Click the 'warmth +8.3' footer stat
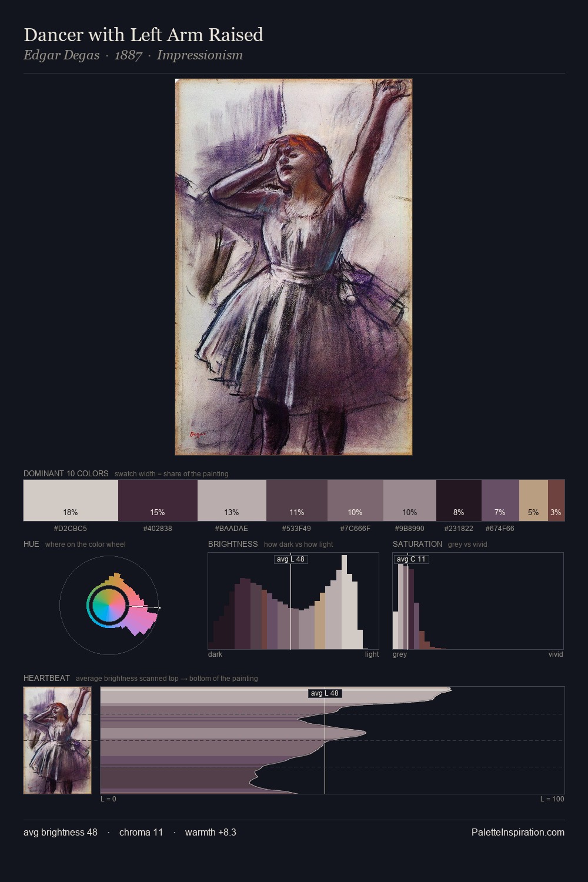Screen dimensions: 588x882 click(x=211, y=832)
